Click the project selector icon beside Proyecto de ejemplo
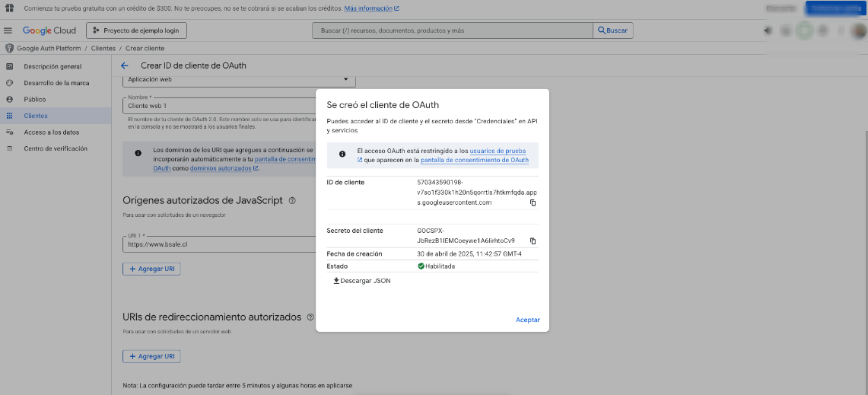 [97, 30]
